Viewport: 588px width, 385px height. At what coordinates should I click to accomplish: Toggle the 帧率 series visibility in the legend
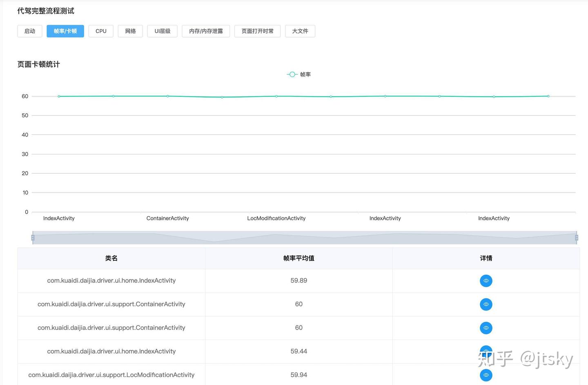pos(298,74)
